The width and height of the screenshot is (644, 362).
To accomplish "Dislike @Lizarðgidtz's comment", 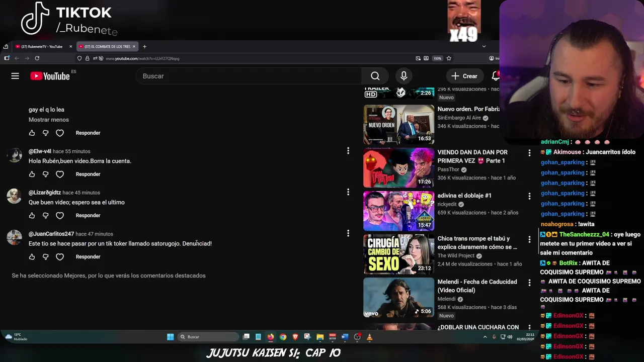I will 46,215.
